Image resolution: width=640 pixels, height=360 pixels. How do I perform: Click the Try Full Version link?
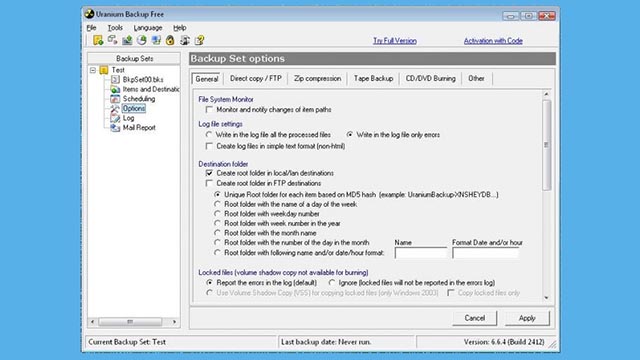[395, 41]
